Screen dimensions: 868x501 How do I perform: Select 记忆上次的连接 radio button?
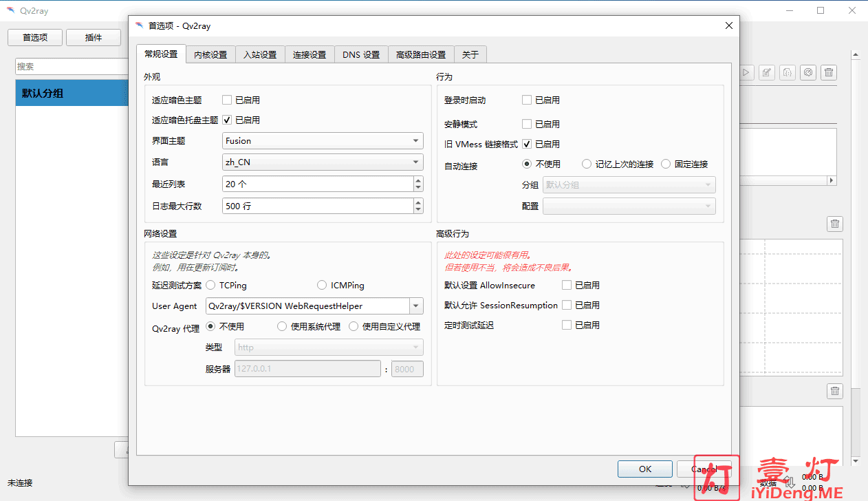(x=587, y=164)
